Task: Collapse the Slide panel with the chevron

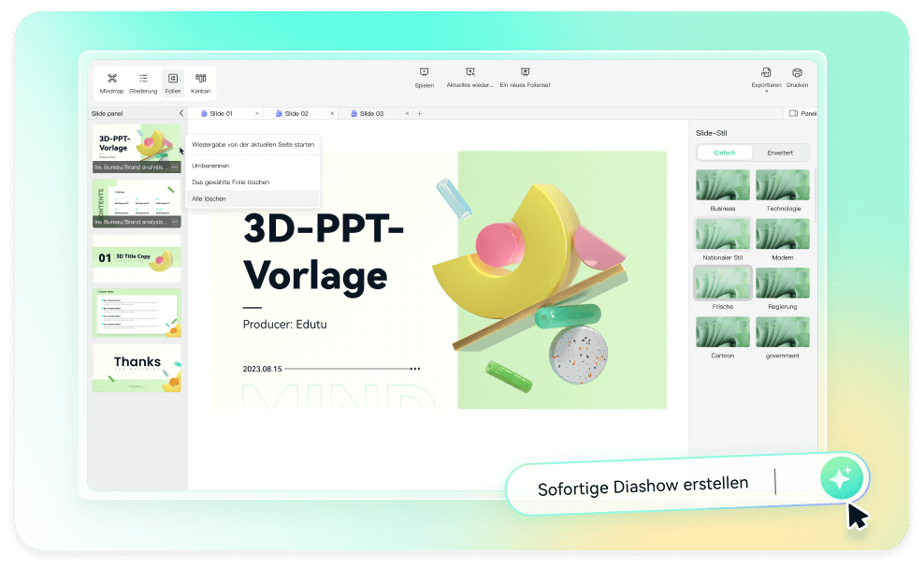Action: click(180, 113)
